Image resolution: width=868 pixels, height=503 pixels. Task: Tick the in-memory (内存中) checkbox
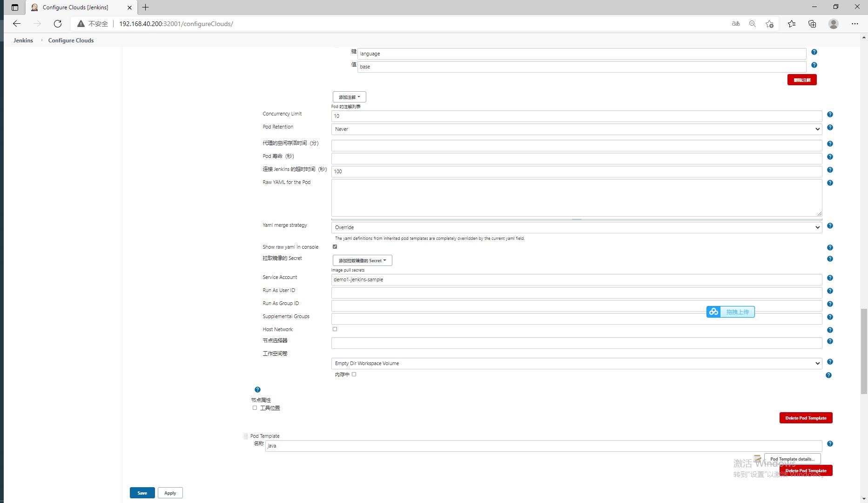(x=354, y=374)
